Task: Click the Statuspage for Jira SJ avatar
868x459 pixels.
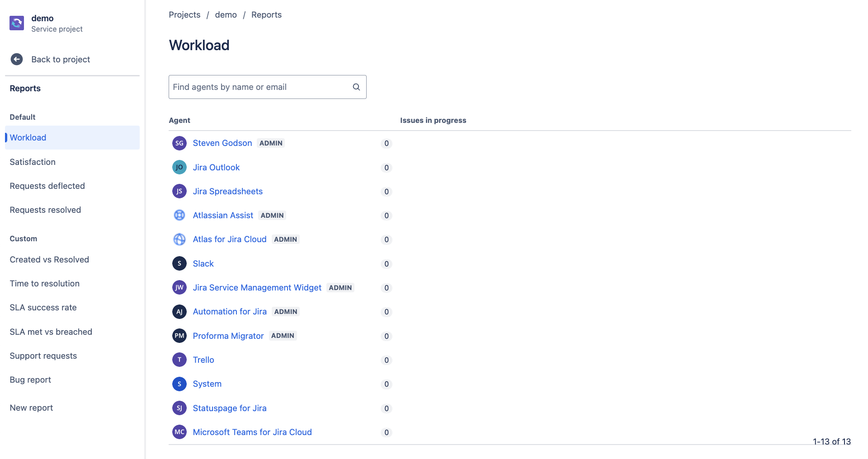Action: pos(179,408)
